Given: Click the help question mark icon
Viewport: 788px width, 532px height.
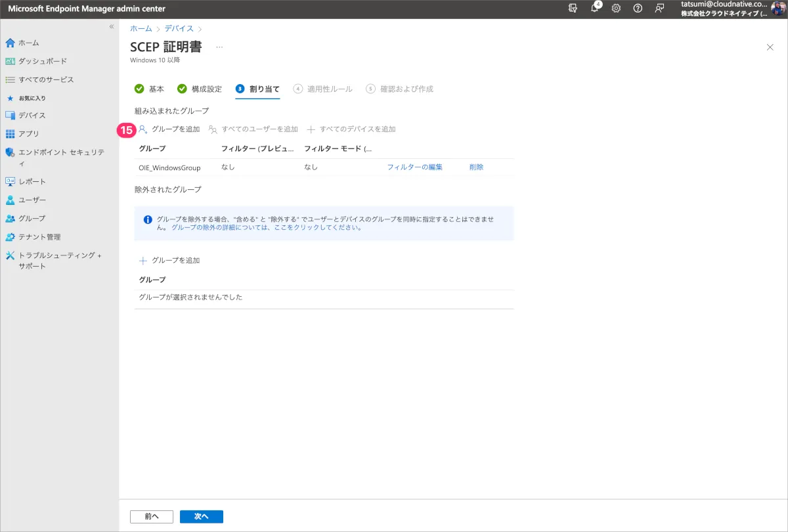Looking at the screenshot, I should point(638,9).
